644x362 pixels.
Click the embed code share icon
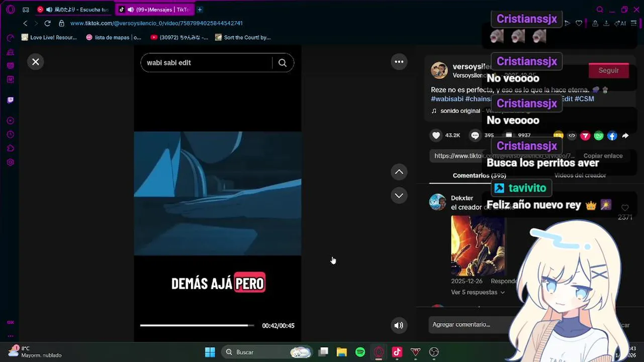coord(572,136)
